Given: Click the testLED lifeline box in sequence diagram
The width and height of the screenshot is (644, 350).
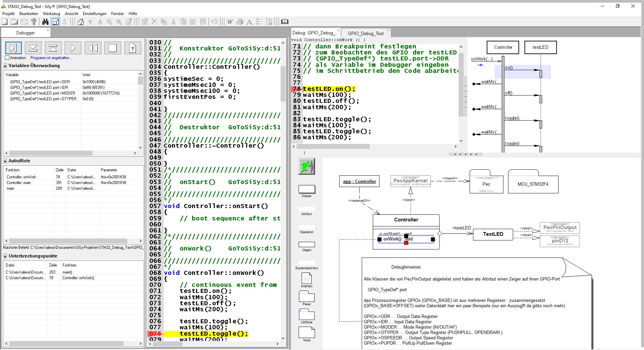Looking at the screenshot, I should pyautogui.click(x=540, y=47).
